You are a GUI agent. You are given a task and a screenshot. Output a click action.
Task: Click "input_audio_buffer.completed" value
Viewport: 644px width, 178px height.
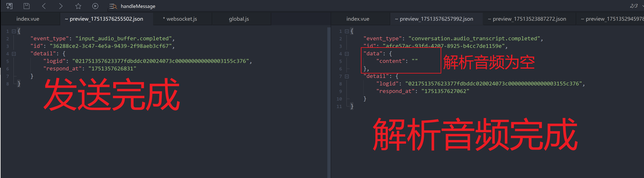click(124, 39)
